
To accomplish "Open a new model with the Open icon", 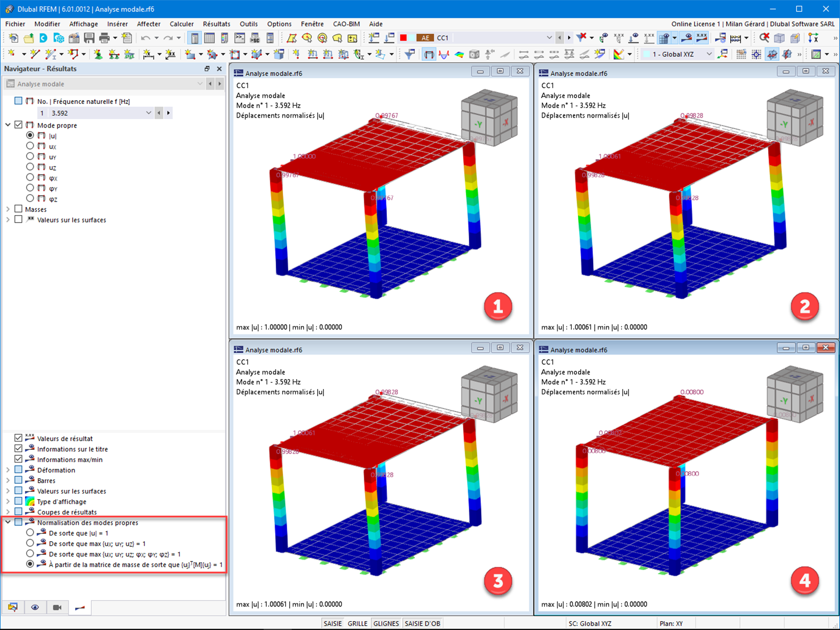I will point(29,38).
